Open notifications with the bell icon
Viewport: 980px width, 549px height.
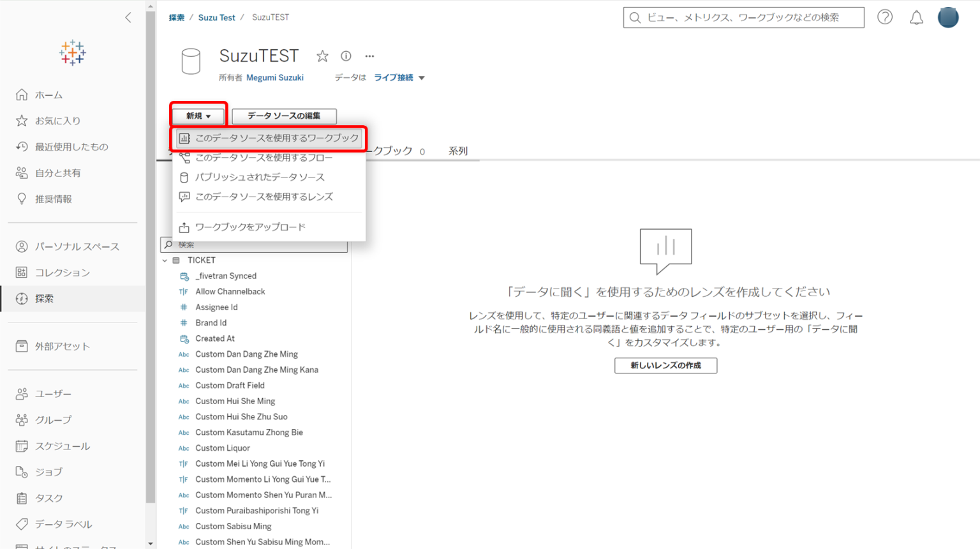tap(917, 17)
